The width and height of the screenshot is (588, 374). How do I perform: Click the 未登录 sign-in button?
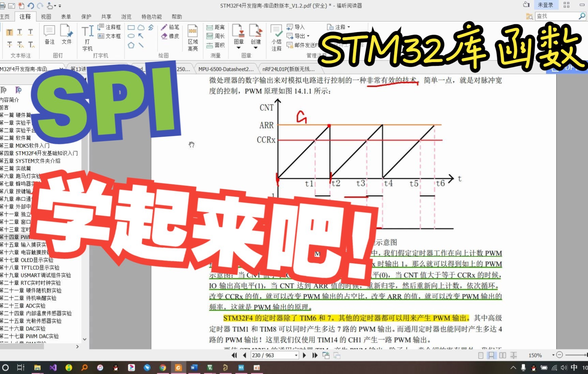click(x=545, y=5)
